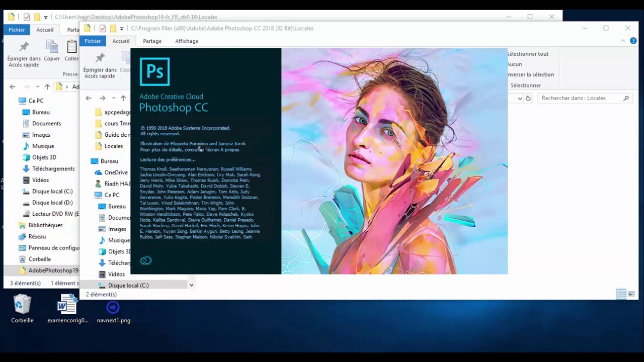Screen dimensions: 644x362
Task: Open Help with the blue question mark icon
Action: tap(634, 41)
